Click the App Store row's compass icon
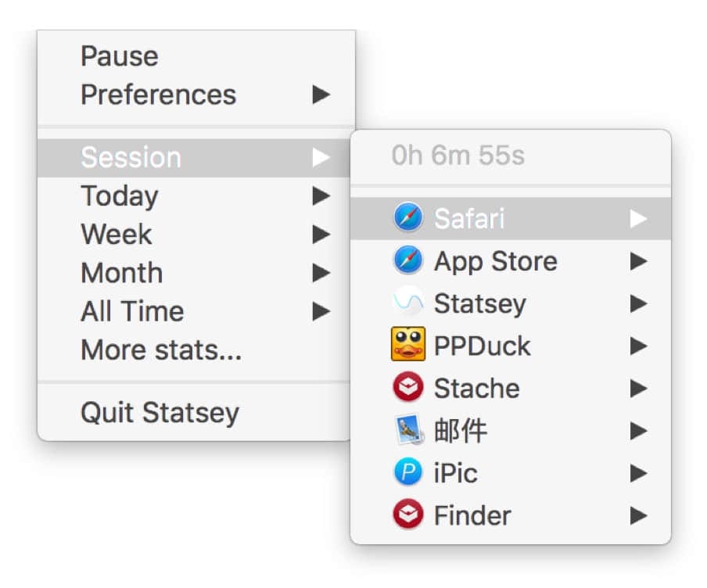This screenshot has width=707, height=588. [x=408, y=260]
